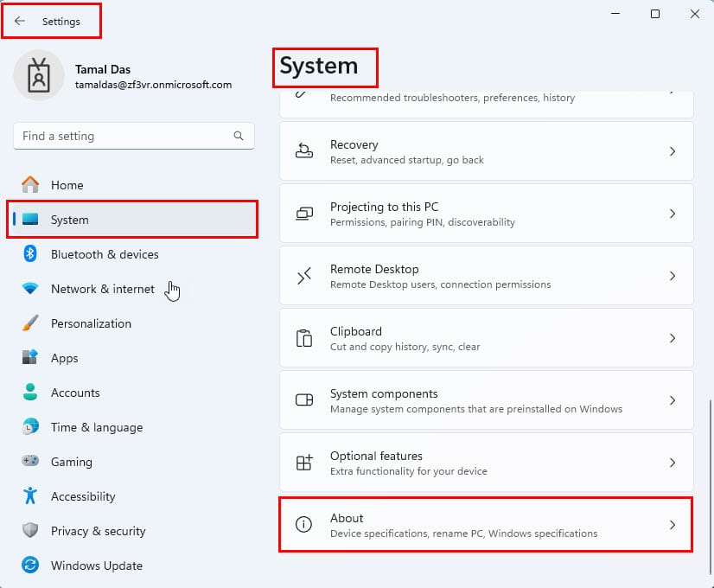
Task: Open Optional features via its chevron
Action: [x=673, y=463]
